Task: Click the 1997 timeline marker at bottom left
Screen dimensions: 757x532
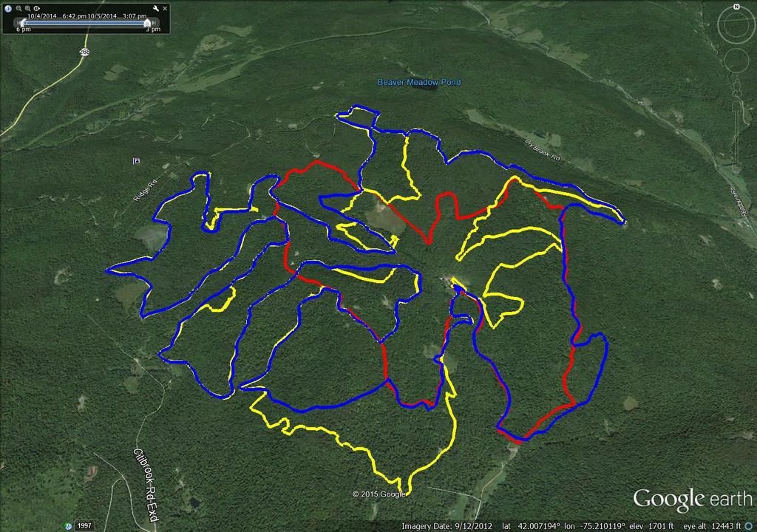Action: 84,525
